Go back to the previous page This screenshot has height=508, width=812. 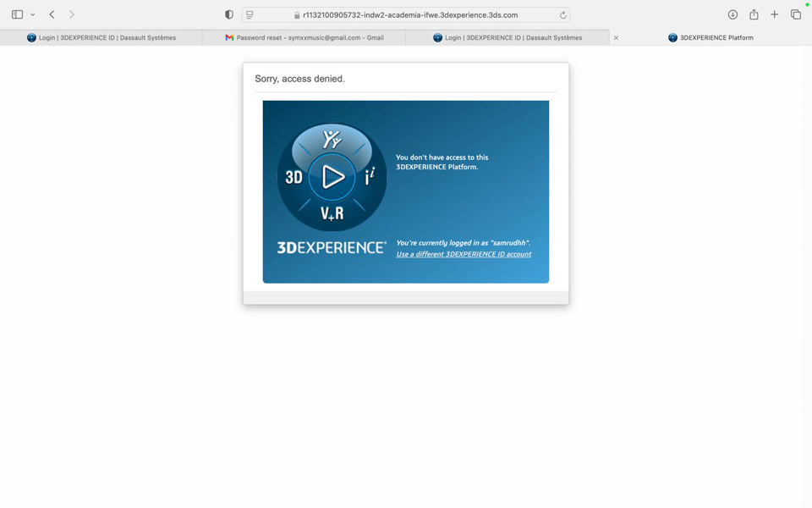click(x=52, y=14)
